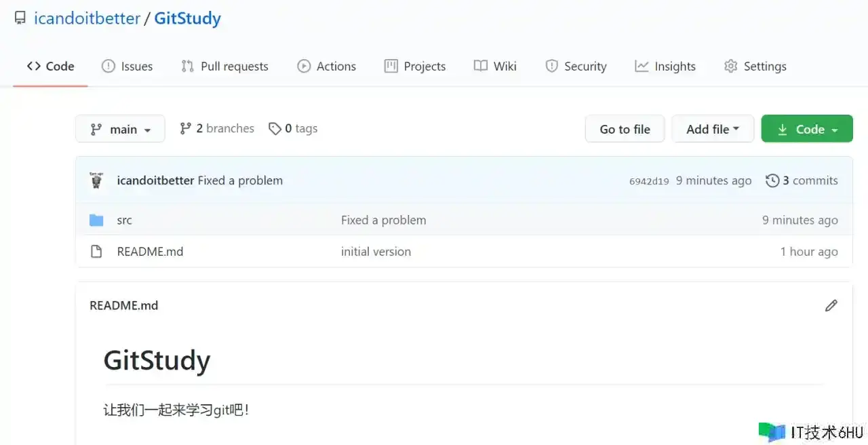Open the GitStudy repository link
Image resolution: width=868 pixels, height=445 pixels.
pos(188,18)
